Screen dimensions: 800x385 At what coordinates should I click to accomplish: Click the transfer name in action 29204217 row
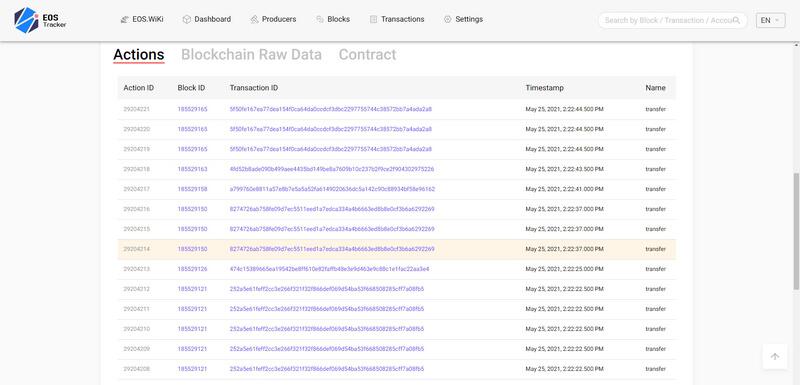(x=655, y=189)
